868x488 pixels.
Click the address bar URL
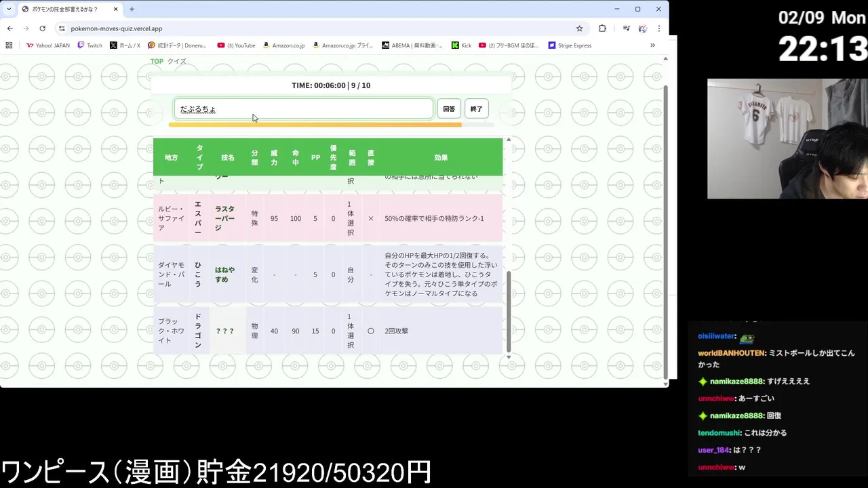pos(117,28)
